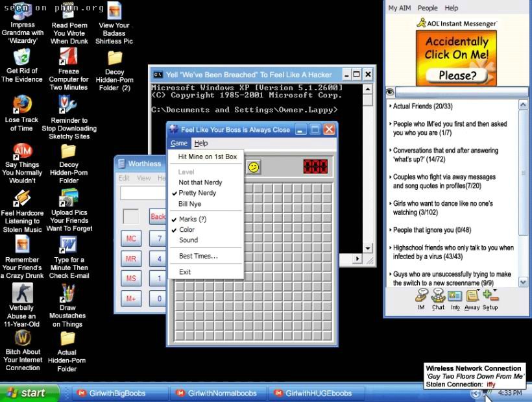Click 'Accidentally Click On Me!' AIM ad
This screenshot has width=532, height=402.
(456, 58)
